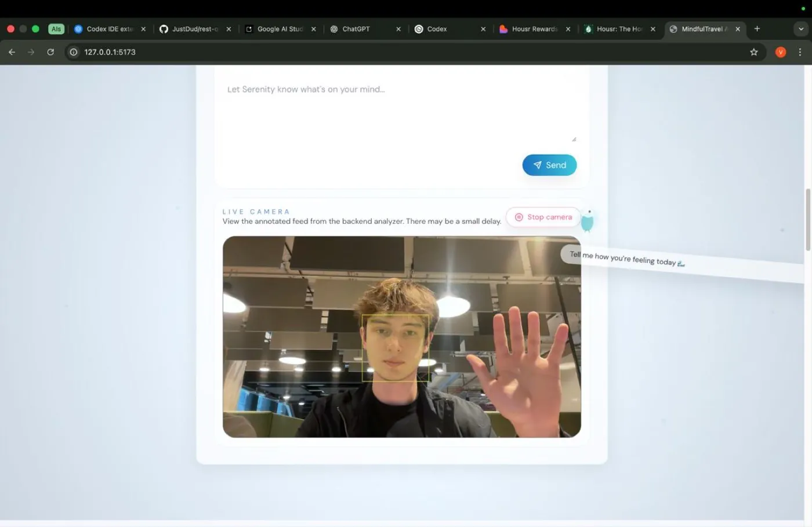Viewport: 812px width, 527px height.
Task: Open the orange profile avatar
Action: (780, 52)
